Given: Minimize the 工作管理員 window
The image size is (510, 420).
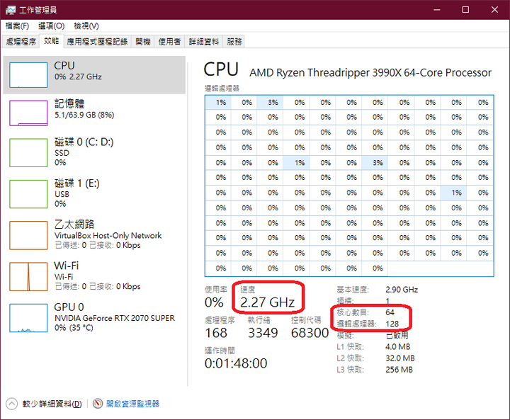Looking at the screenshot, I should pos(437,10).
